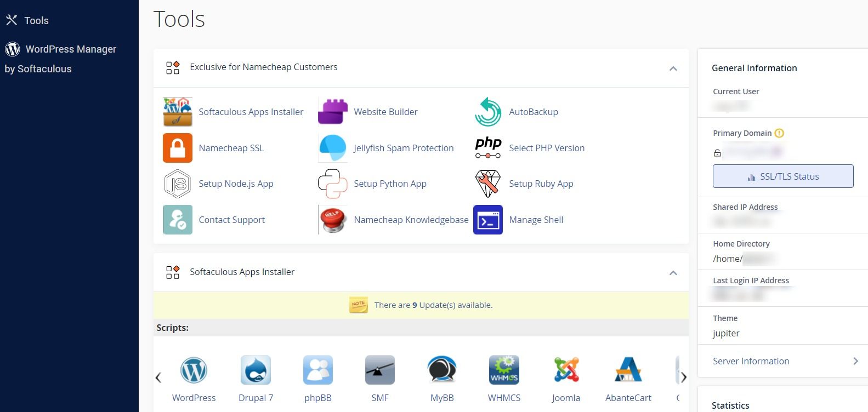This screenshot has height=412, width=868.
Task: Open the Select PHP Version link
Action: [547, 148]
